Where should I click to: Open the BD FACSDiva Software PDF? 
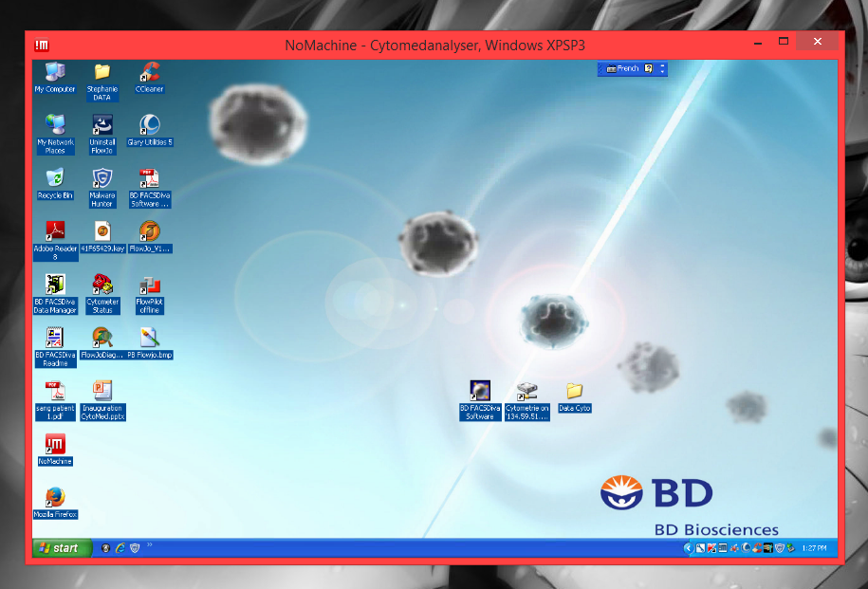pos(150,188)
